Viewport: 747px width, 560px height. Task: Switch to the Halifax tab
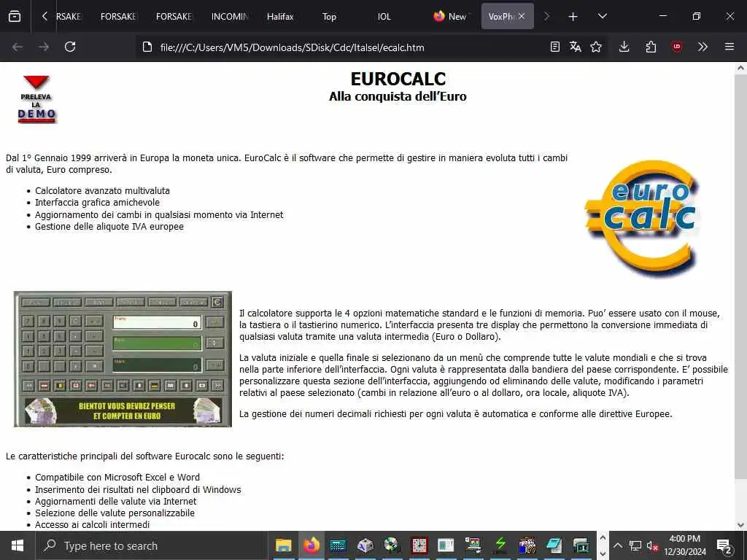280,16
